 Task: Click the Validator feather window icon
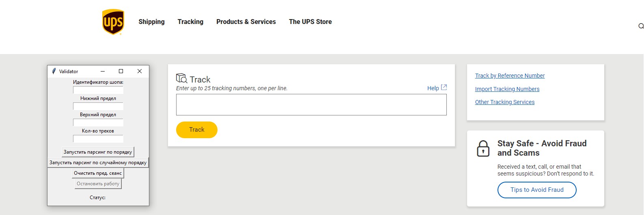pos(54,71)
